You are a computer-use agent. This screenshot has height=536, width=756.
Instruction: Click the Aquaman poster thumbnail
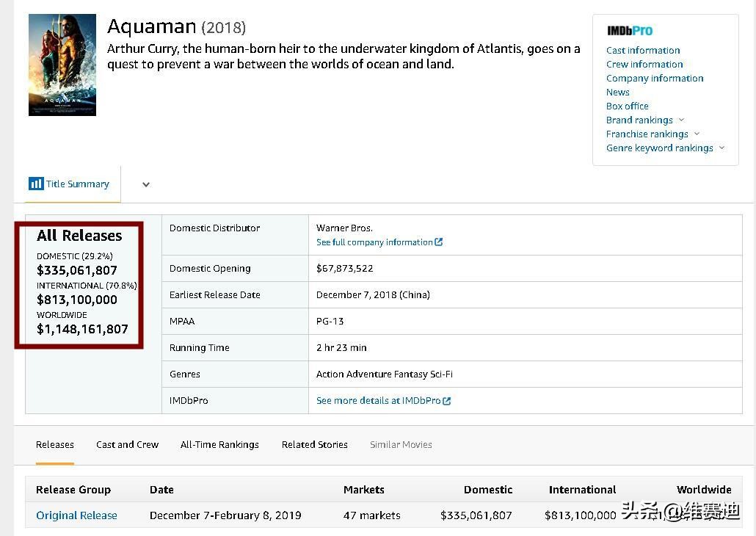pyautogui.click(x=62, y=65)
